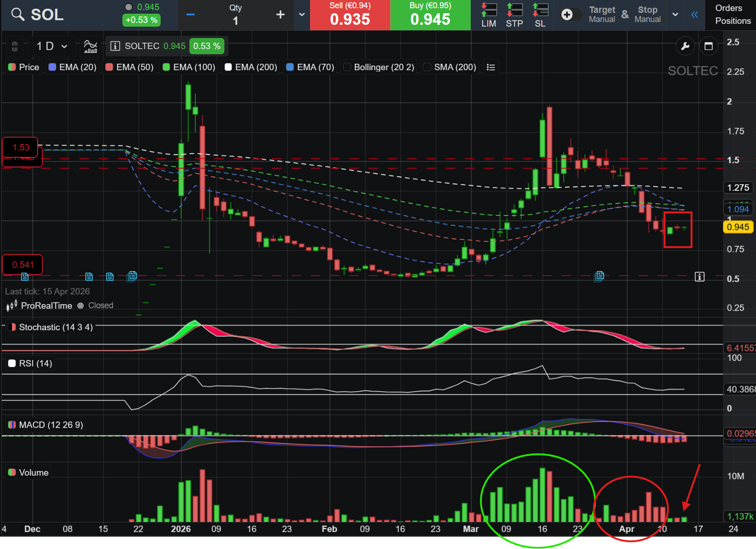This screenshot has width=756, height=549.
Task: Enable the SMA (200) indicator
Action: point(427,67)
